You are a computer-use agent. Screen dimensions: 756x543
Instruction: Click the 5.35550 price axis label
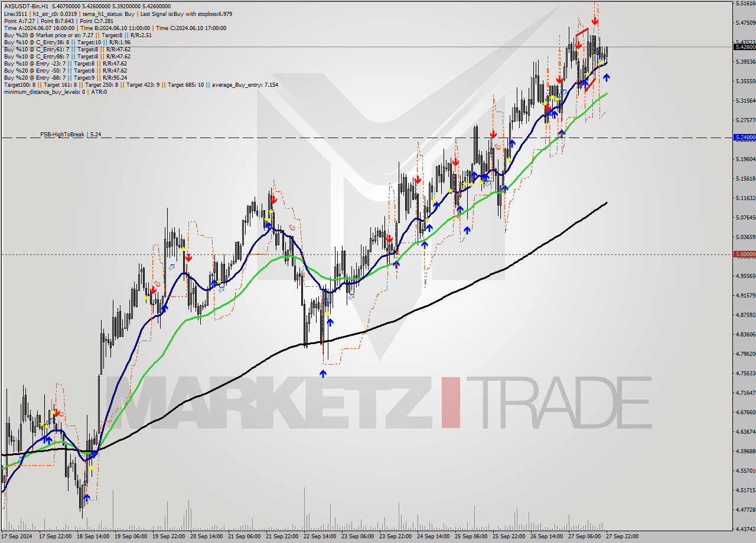coord(745,81)
